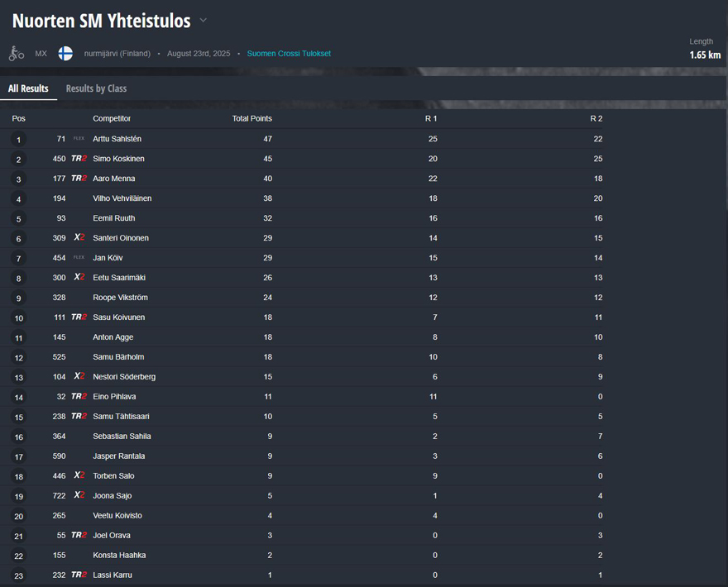Image resolution: width=728 pixels, height=587 pixels.
Task: Select competitor Arttu Sahlstén
Action: 117,139
